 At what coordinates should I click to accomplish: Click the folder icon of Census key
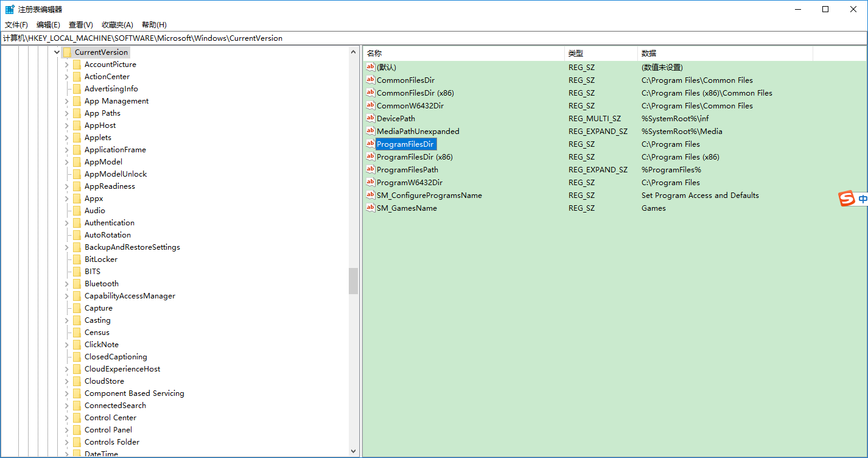77,333
